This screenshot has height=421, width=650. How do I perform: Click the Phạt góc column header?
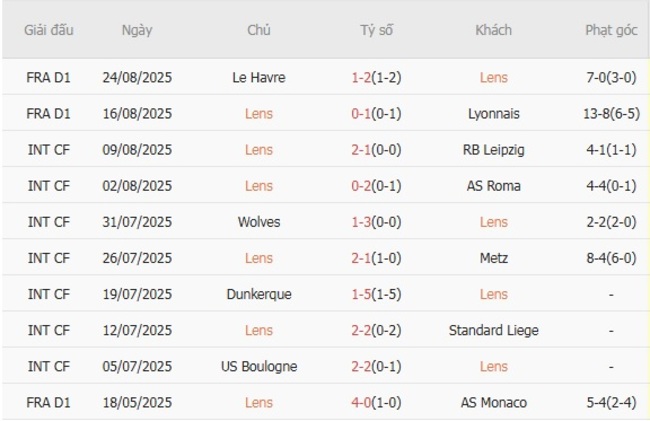pos(611,30)
